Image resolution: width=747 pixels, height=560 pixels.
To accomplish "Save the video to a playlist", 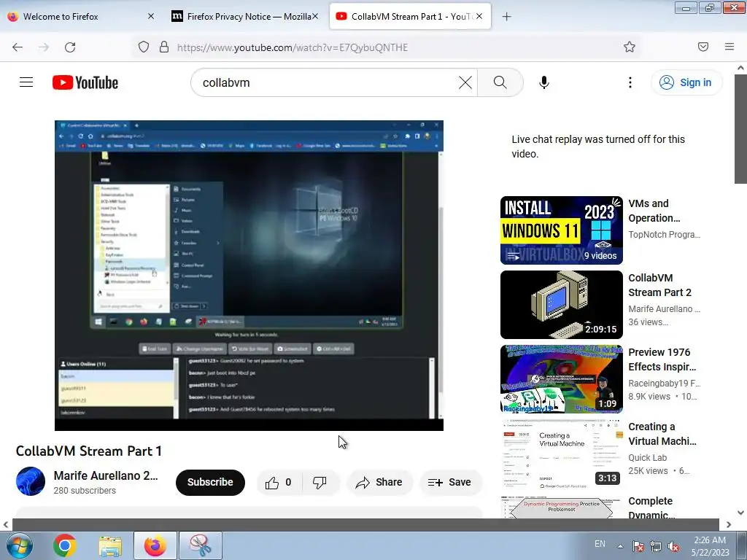I will (x=450, y=483).
